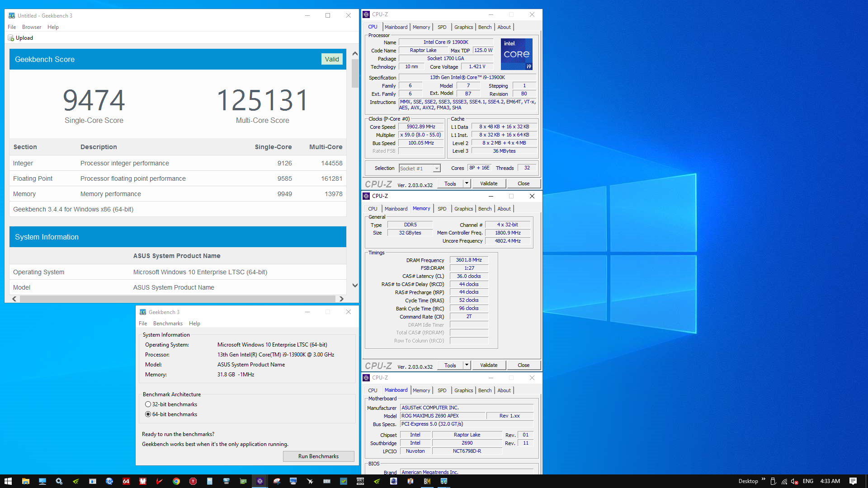Click Run Benchmarks button

click(x=318, y=456)
